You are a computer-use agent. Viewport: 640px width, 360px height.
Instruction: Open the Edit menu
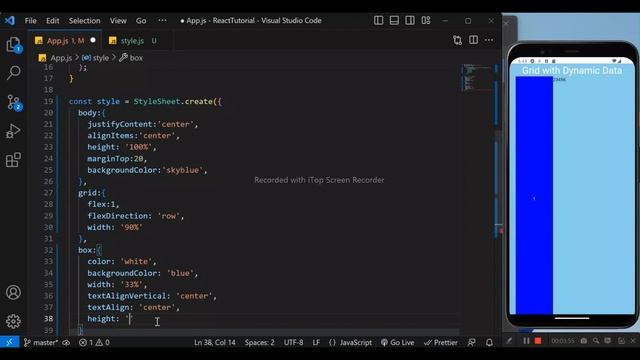[x=52, y=20]
